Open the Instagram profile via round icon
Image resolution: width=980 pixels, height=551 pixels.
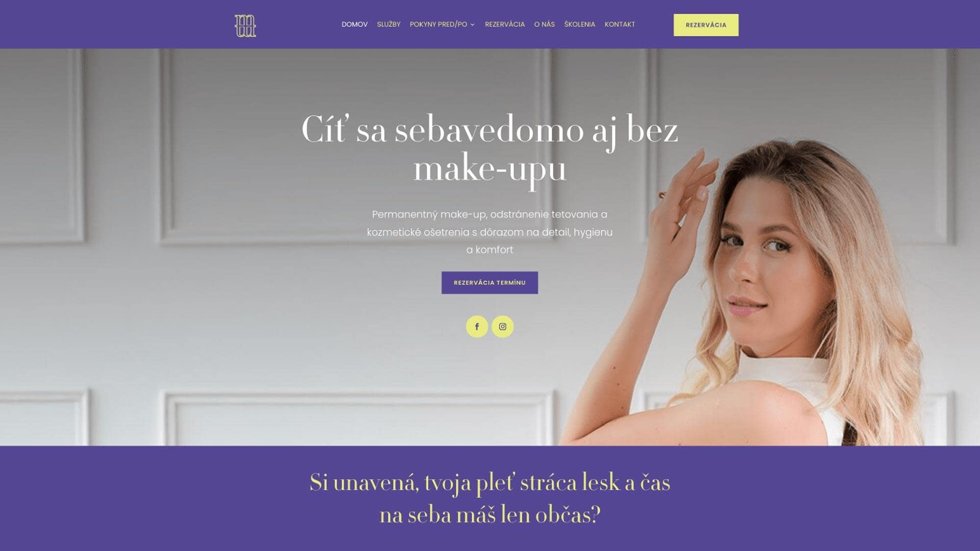[x=502, y=327]
